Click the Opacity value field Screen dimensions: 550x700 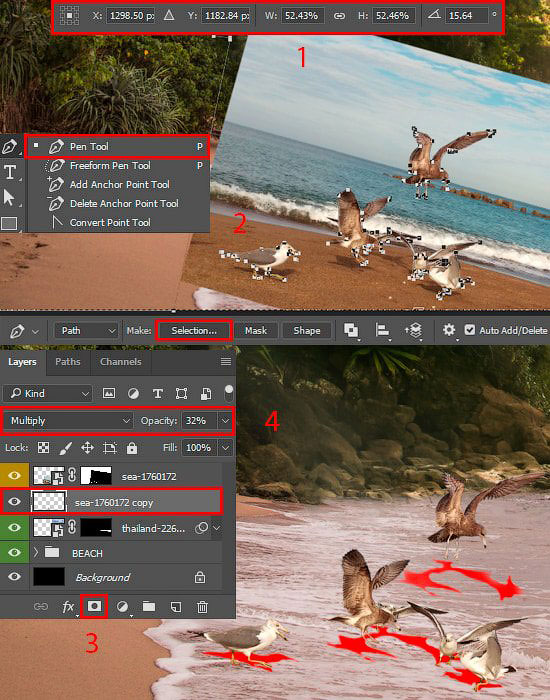click(x=199, y=421)
